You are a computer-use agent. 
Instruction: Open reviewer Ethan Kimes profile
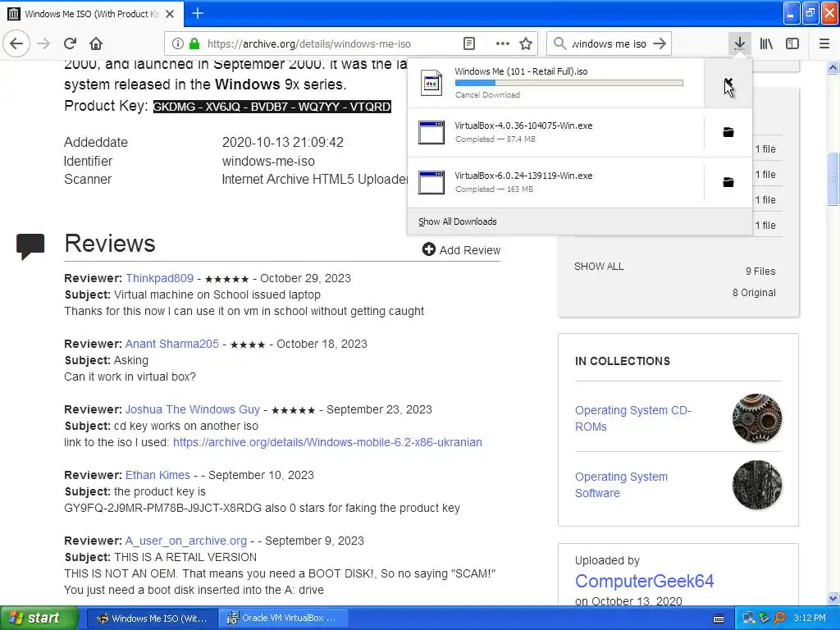click(x=157, y=475)
